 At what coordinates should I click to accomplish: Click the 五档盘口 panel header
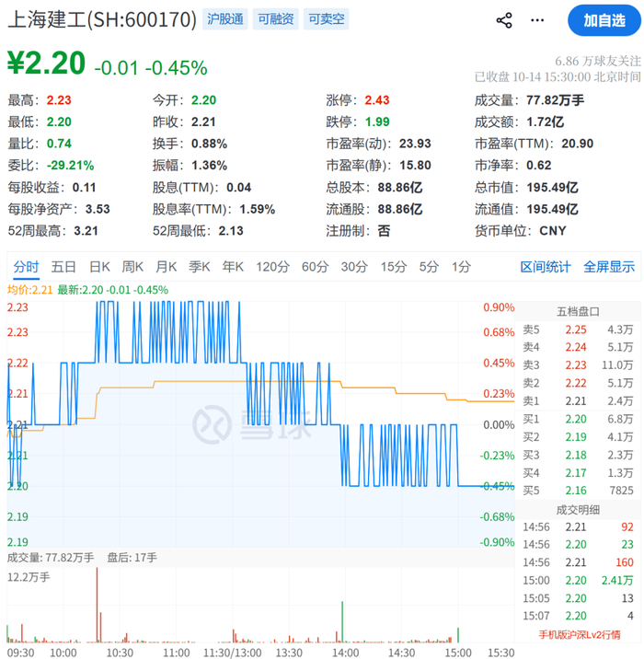click(578, 311)
